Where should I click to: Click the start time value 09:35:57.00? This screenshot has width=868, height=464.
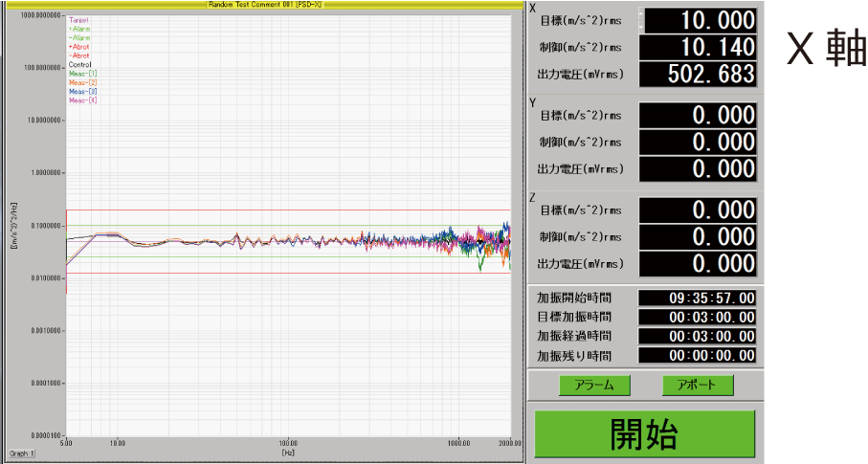click(x=698, y=298)
